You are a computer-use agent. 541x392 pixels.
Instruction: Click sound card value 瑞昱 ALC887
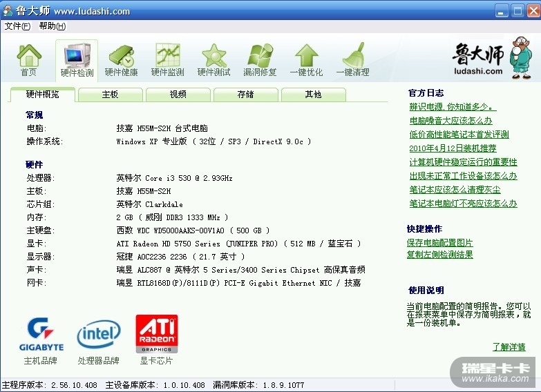(x=240, y=270)
